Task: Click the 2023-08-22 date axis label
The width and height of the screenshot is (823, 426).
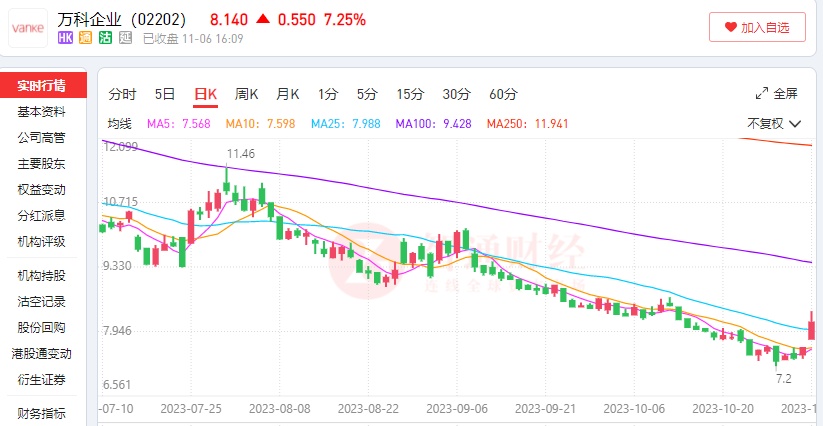Action: (x=368, y=409)
